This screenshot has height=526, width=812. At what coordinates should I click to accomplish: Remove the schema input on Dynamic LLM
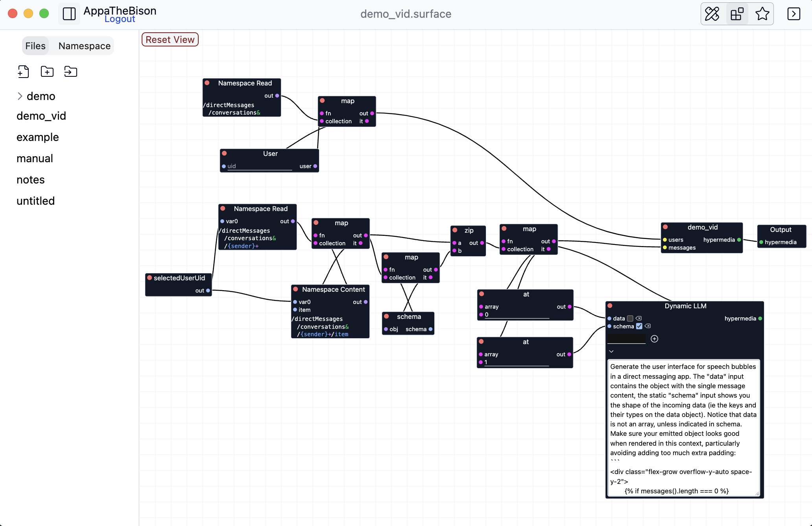pos(648,326)
